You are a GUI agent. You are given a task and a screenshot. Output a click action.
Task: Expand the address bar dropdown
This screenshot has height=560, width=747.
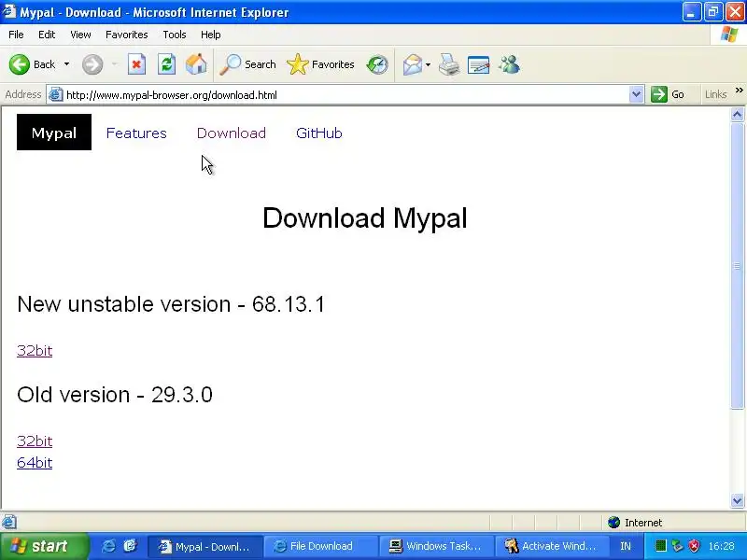(636, 95)
